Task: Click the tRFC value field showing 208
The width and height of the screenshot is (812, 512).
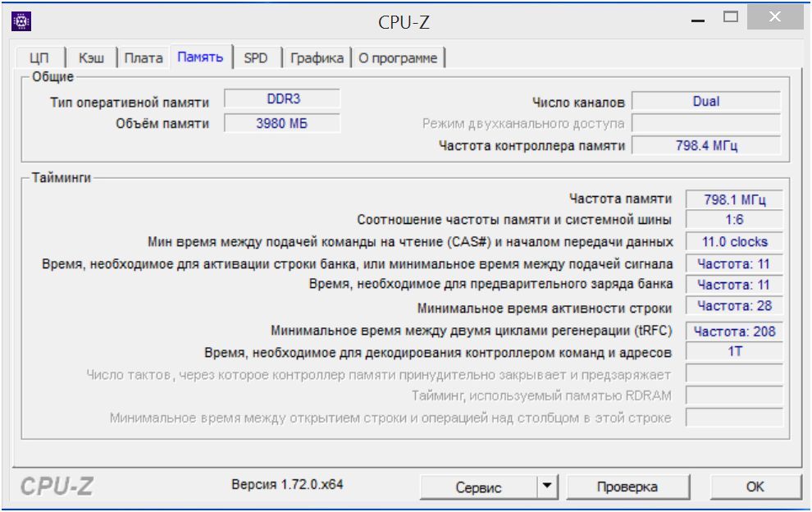Action: click(x=732, y=332)
